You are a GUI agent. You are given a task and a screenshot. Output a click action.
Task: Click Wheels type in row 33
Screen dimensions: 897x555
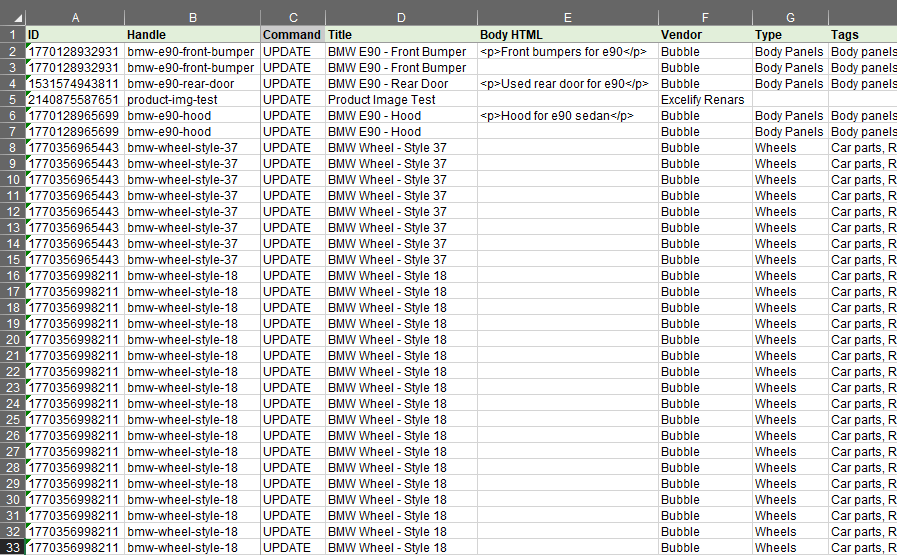pyautogui.click(x=790, y=548)
